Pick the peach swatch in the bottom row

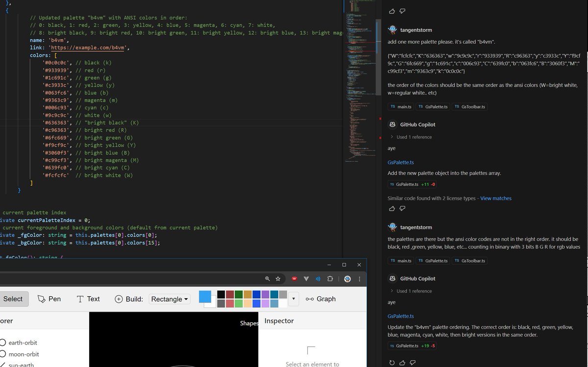pyautogui.click(x=247, y=303)
